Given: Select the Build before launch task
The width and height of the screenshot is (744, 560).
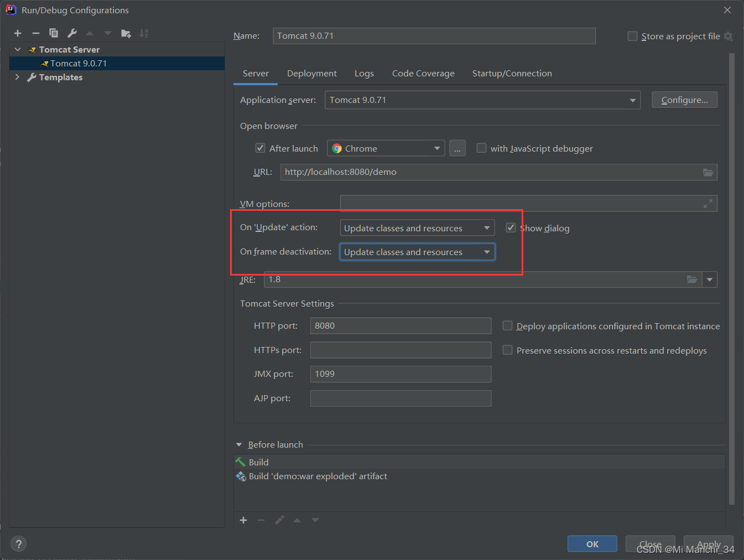Looking at the screenshot, I should click(480, 462).
